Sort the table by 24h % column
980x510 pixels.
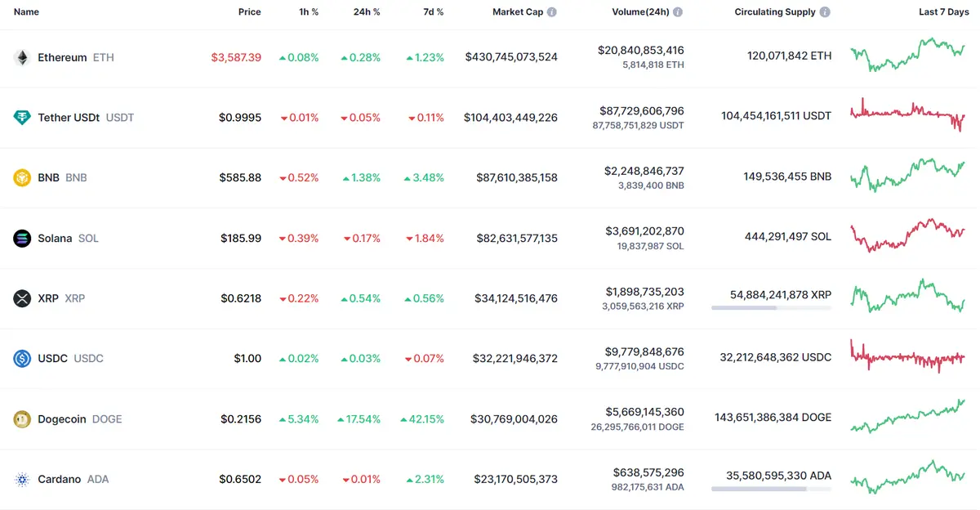[366, 11]
